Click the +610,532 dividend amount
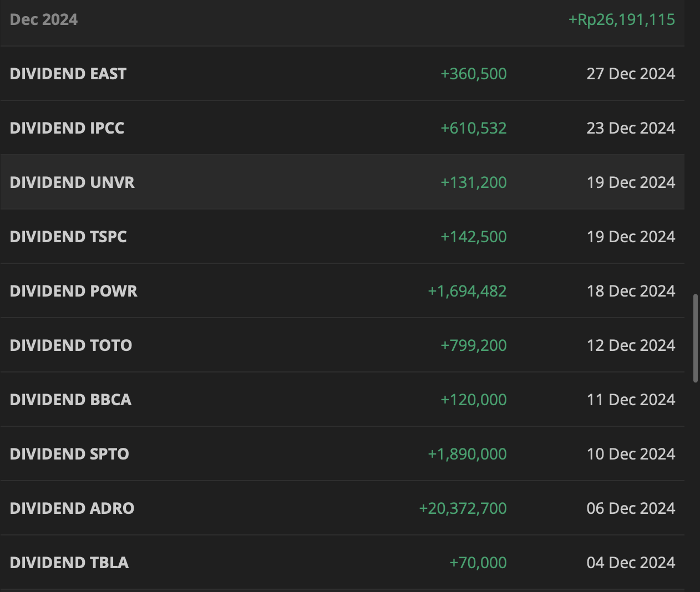The width and height of the screenshot is (700, 592). [x=474, y=128]
